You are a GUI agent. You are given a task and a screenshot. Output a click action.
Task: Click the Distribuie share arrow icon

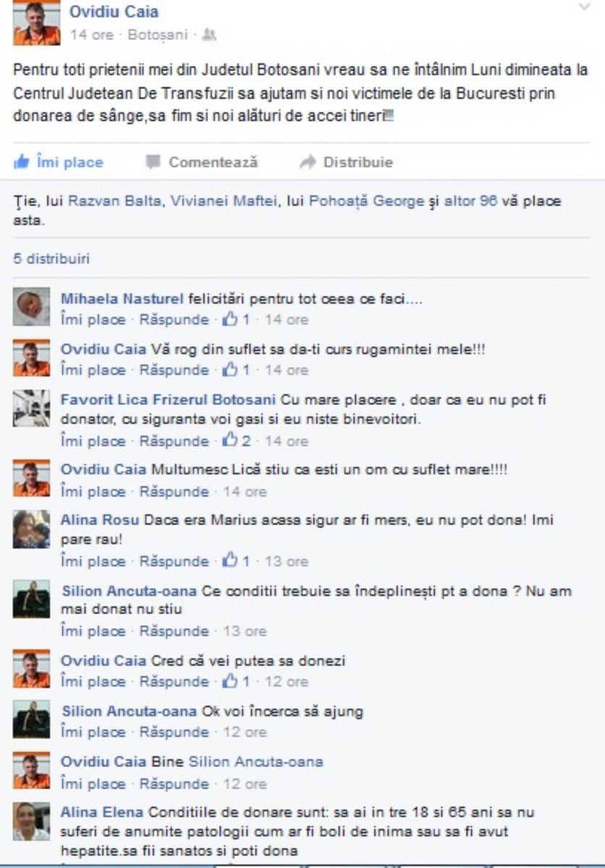coord(308,162)
